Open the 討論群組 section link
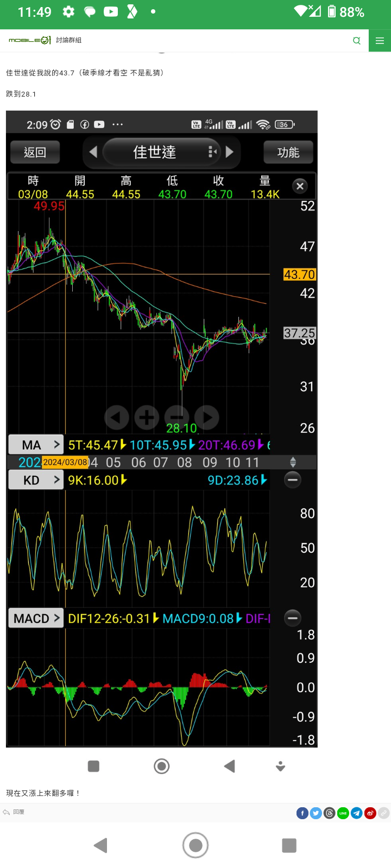This screenshot has height=868, width=391. (68, 40)
